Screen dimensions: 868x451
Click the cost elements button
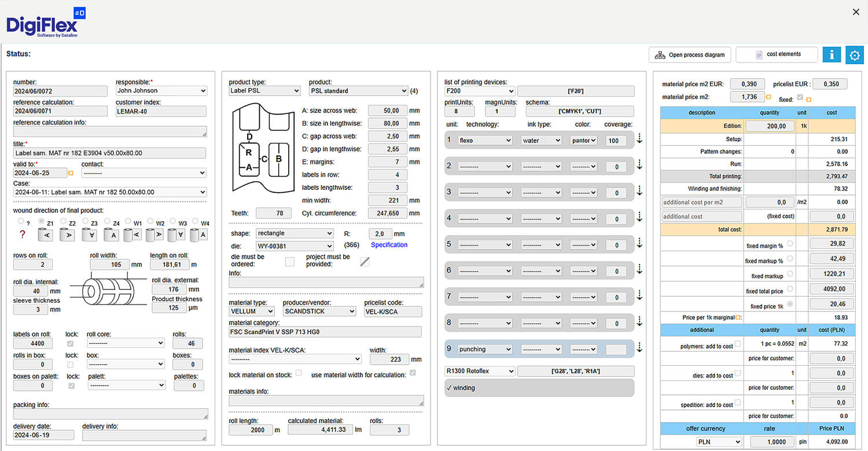coord(777,54)
